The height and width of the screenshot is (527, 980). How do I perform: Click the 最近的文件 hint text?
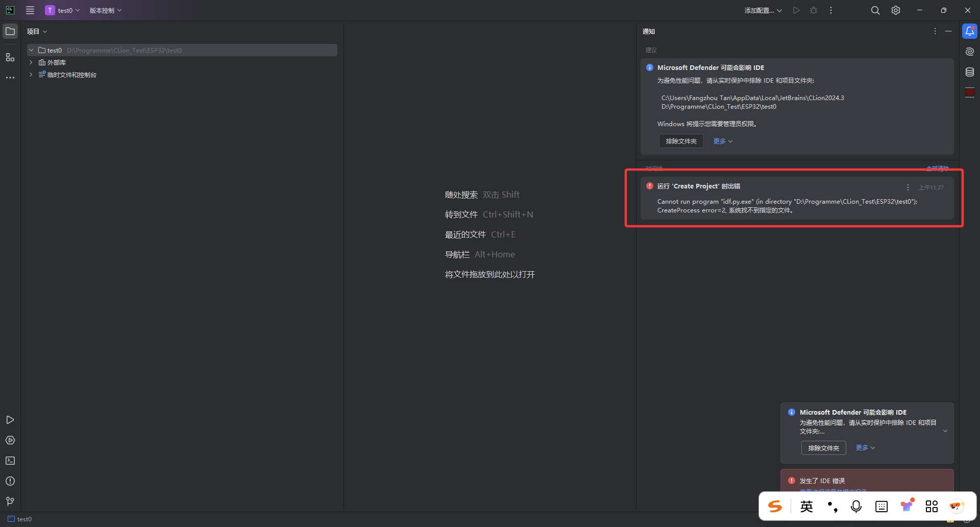coord(465,234)
